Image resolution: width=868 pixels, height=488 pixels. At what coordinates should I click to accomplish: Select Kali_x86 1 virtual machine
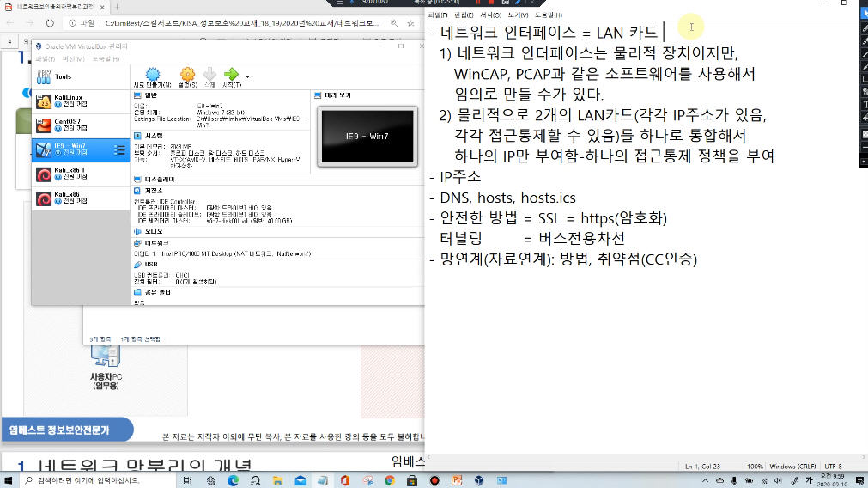coord(81,174)
